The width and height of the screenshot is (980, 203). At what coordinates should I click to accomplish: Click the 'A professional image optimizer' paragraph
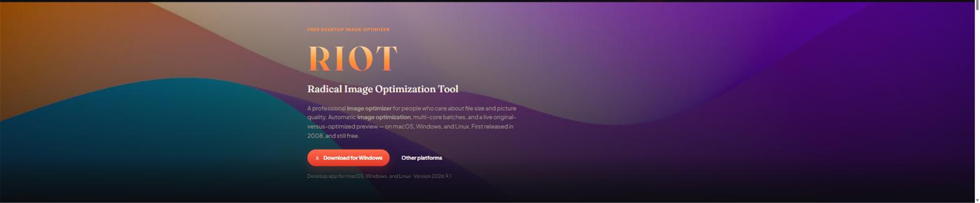click(x=412, y=122)
